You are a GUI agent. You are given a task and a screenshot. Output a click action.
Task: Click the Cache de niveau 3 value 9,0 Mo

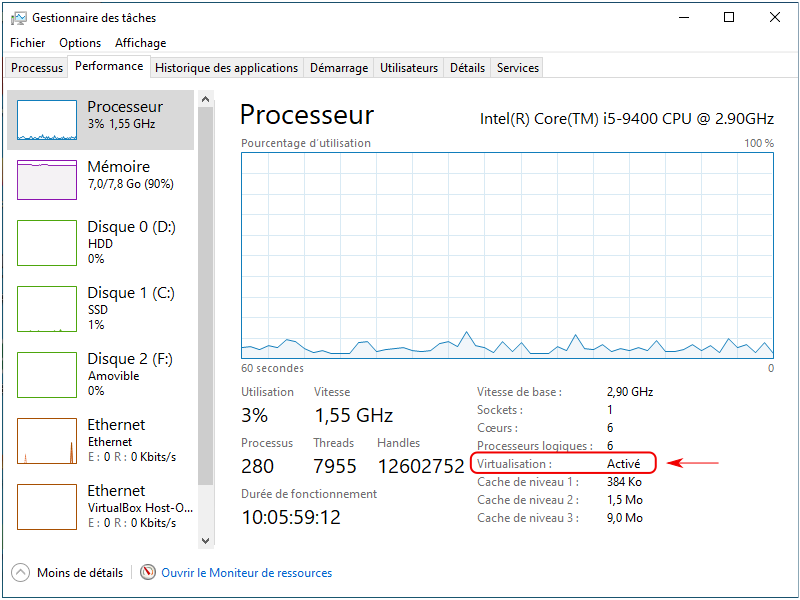coord(625,518)
